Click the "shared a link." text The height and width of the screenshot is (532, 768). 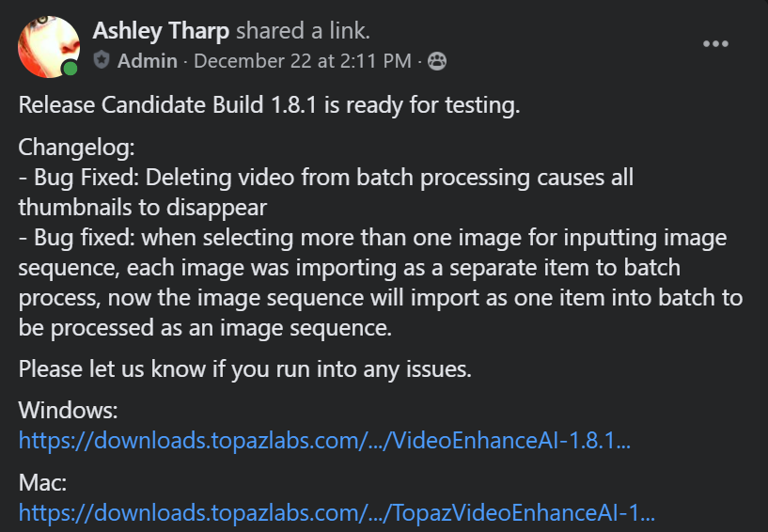[303, 31]
